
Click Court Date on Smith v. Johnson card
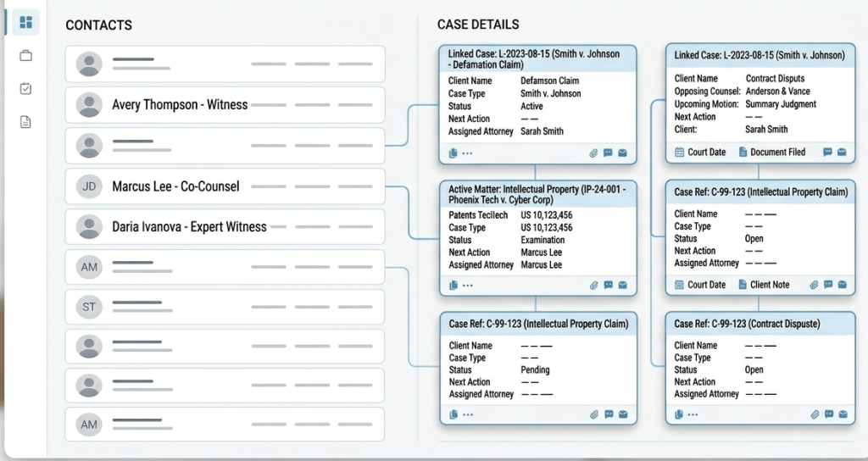coord(700,153)
